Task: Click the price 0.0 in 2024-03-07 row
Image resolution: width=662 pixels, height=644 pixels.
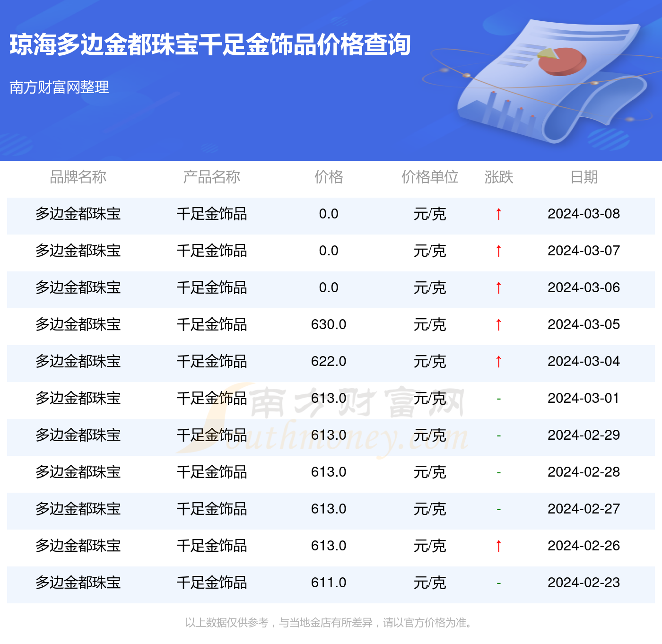Action: click(x=329, y=251)
